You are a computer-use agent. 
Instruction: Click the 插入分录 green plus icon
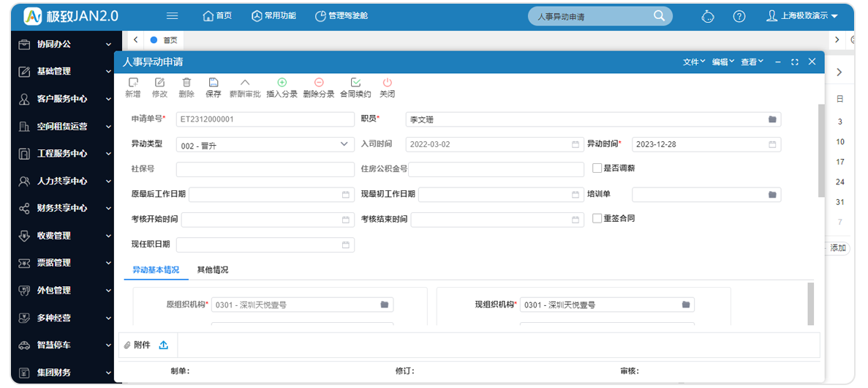tap(282, 83)
